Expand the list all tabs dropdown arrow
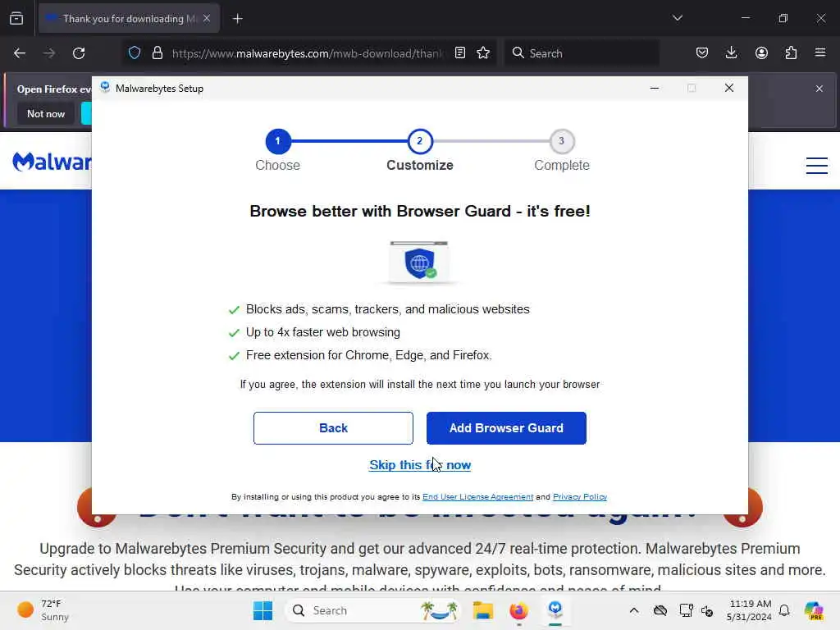840x630 pixels. (x=677, y=18)
